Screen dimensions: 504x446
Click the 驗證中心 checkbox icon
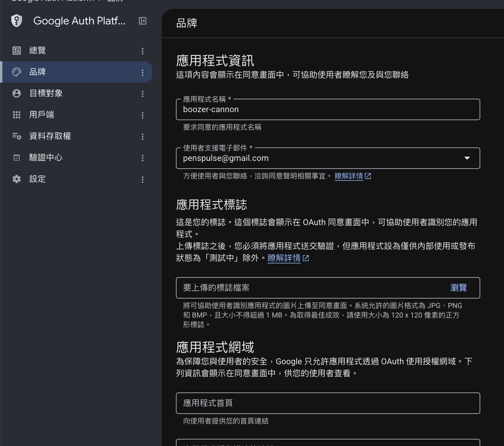coord(17,158)
